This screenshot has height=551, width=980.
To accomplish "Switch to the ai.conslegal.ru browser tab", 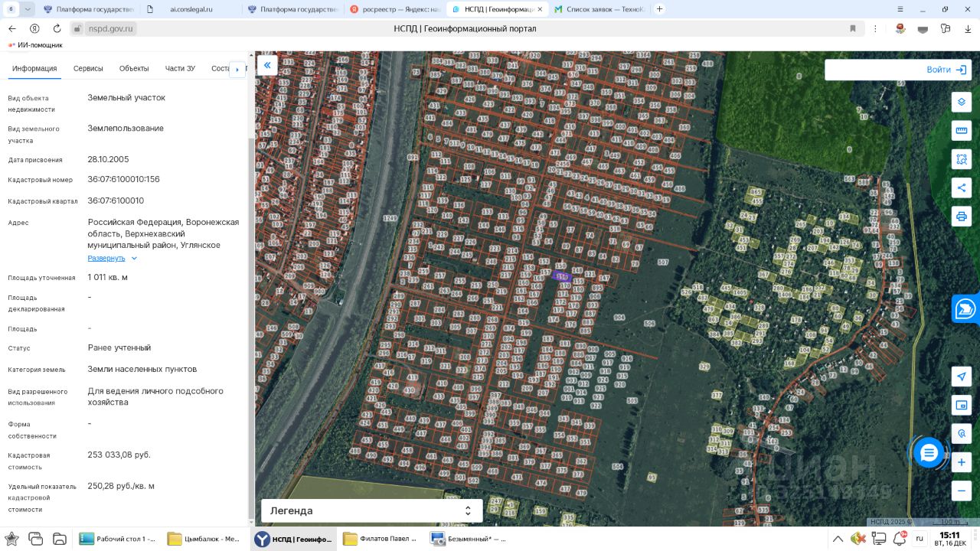I will (x=191, y=9).
